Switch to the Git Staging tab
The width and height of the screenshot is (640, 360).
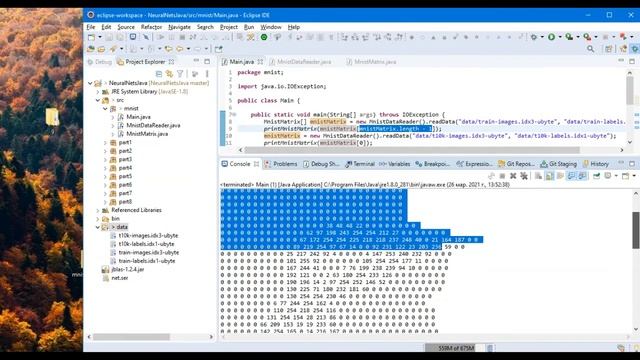[558, 164]
